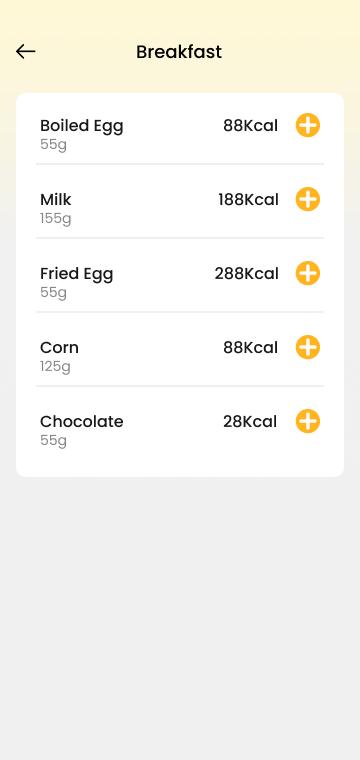Click the 88Kcal value for Boiled Egg
The image size is (360, 760).
[250, 126]
